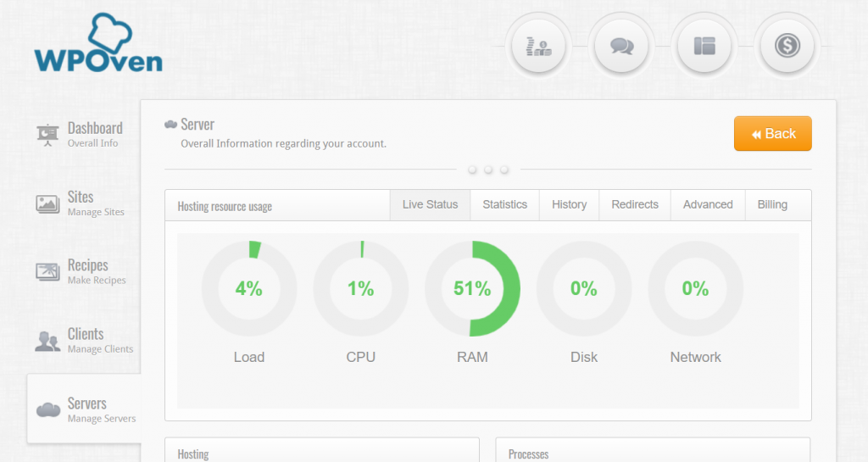Viewport: 868px width, 462px height.
Task: Click the WPOven logo
Action: click(x=98, y=43)
